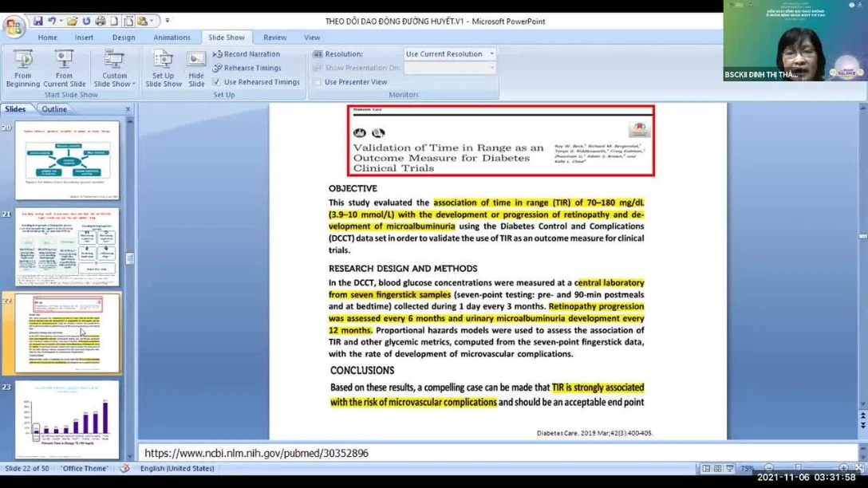Start slide show From Current Slide
Image resolution: width=868 pixels, height=488 pixels.
pyautogui.click(x=65, y=68)
